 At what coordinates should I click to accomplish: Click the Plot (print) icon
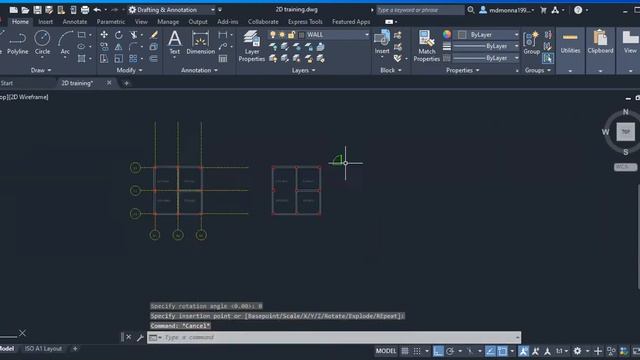[x=85, y=10]
